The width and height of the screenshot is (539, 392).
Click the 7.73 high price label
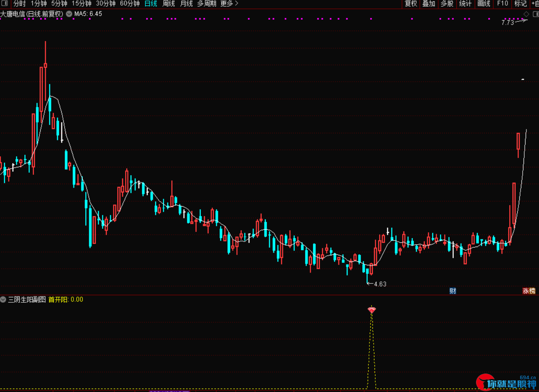click(x=508, y=23)
